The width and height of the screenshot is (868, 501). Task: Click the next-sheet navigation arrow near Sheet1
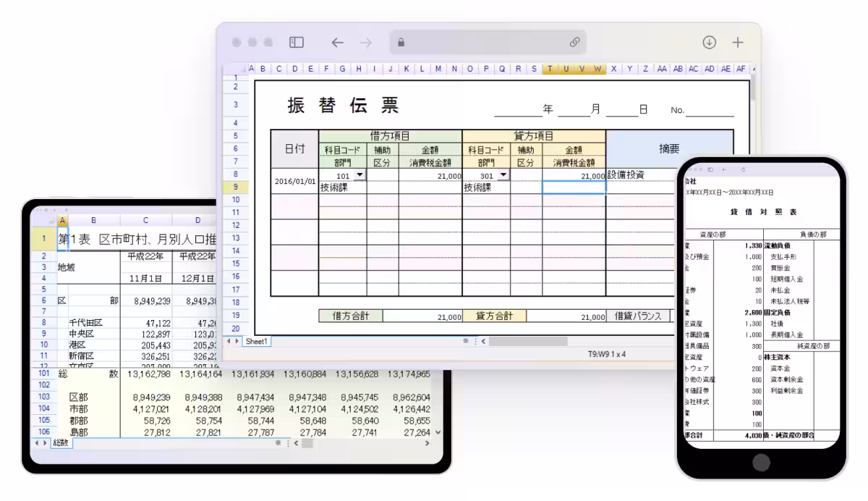[x=237, y=341]
